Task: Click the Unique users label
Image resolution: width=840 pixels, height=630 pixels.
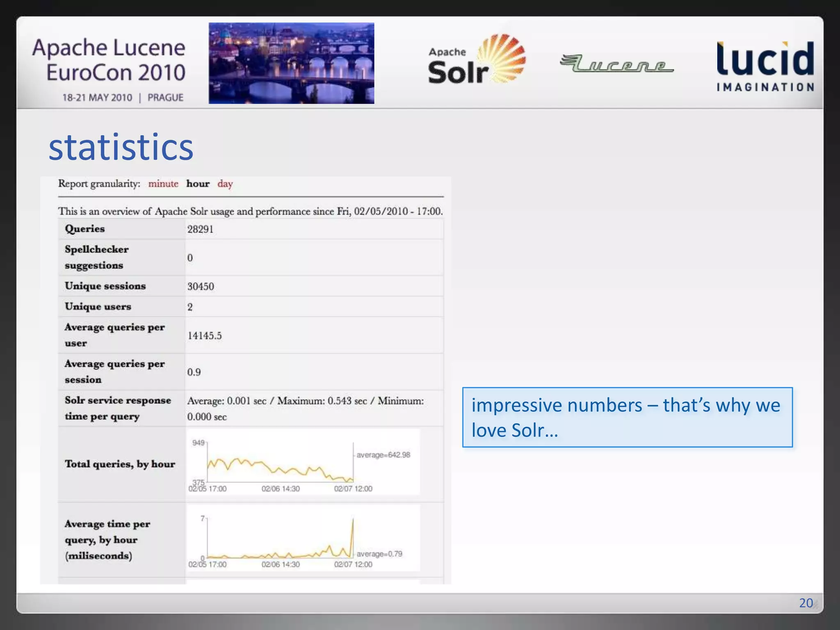Action: [x=98, y=306]
